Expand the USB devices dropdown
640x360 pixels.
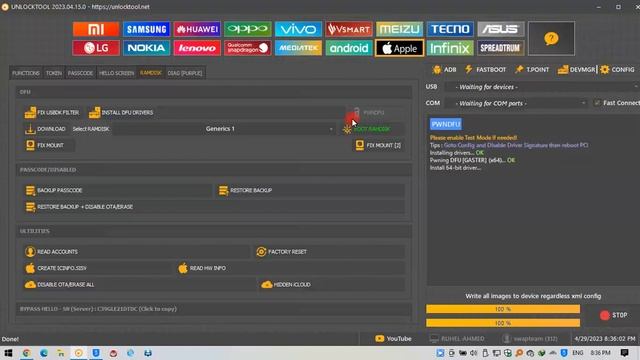click(542, 87)
